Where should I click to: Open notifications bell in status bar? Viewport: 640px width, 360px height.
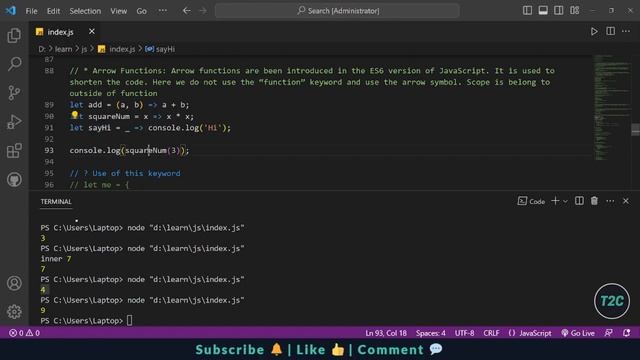pos(627,333)
